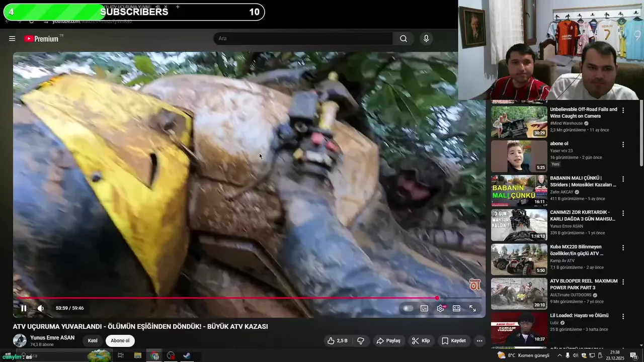Open 'Unbelievable Off-Road Fails and Wins' thumbnail
Viewport: 644px width, 362px height.
tap(519, 122)
